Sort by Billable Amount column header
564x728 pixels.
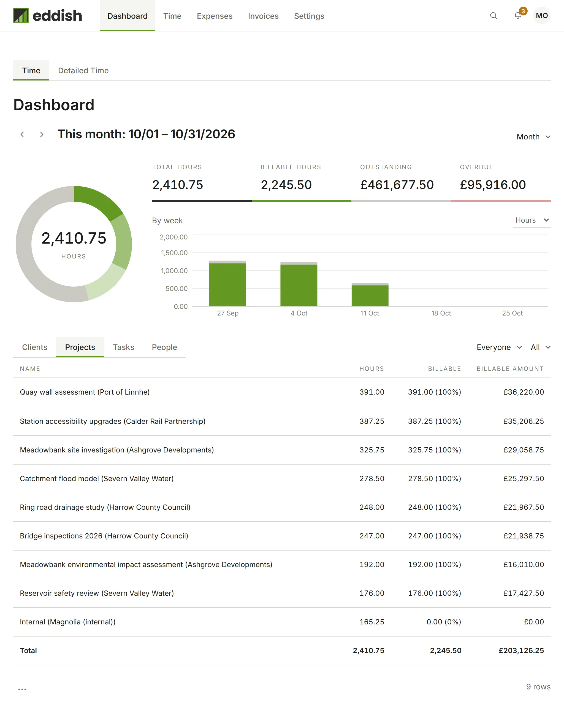[x=510, y=369]
